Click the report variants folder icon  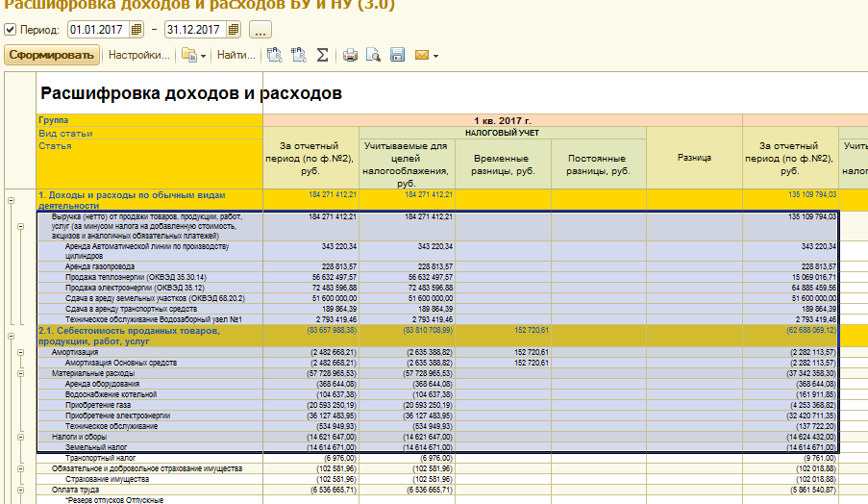click(x=189, y=56)
